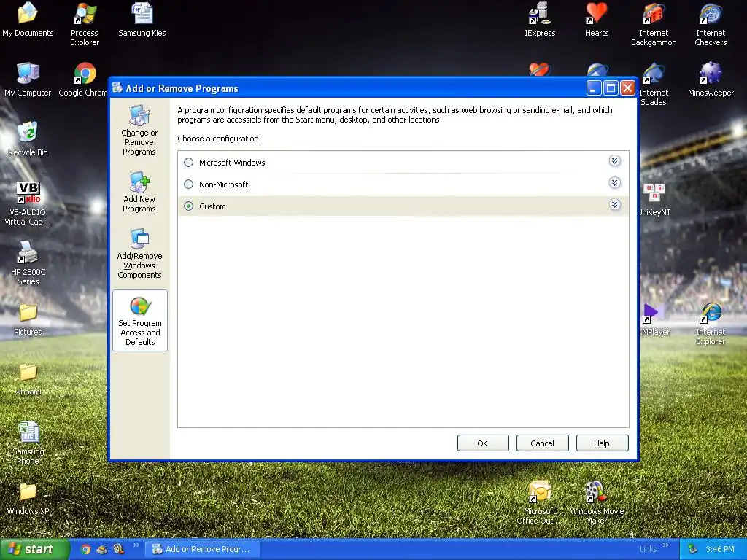The height and width of the screenshot is (560, 747).
Task: Launch Chrome from Quick Launch bar
Action: (86, 549)
